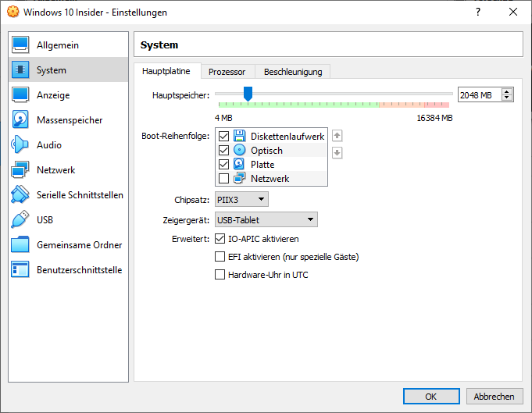Click the Massenspeicher disk icon

tap(20, 119)
